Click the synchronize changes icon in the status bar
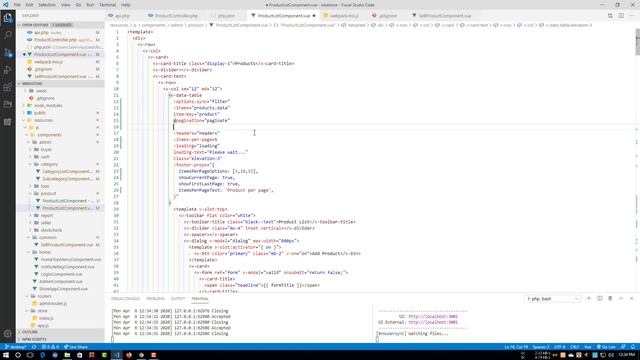 (34, 347)
